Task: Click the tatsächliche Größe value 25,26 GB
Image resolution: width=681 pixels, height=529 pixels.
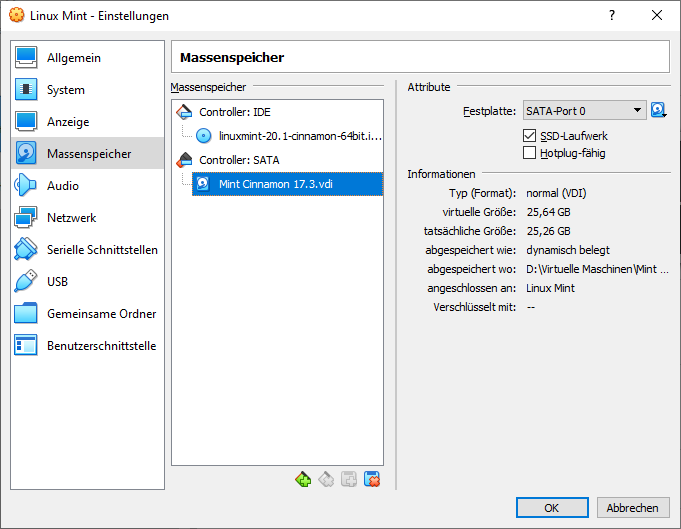Action: (549, 231)
